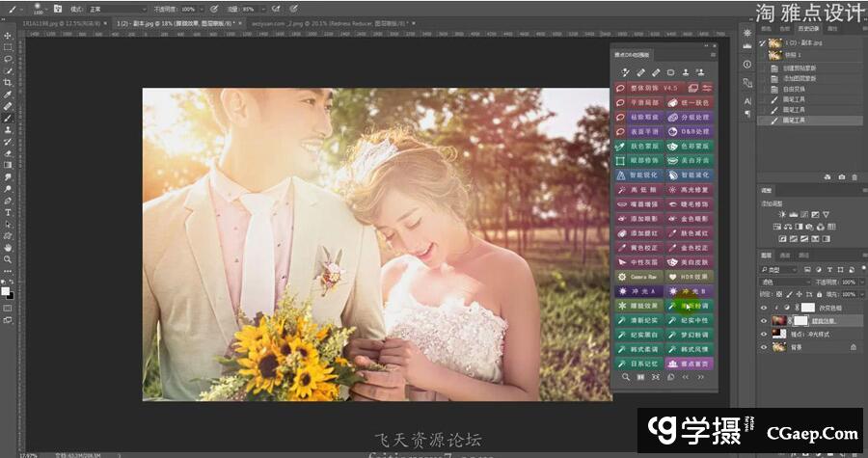This screenshot has height=458, width=868.
Task: Select the Horizontal Type tool
Action: (x=8, y=212)
